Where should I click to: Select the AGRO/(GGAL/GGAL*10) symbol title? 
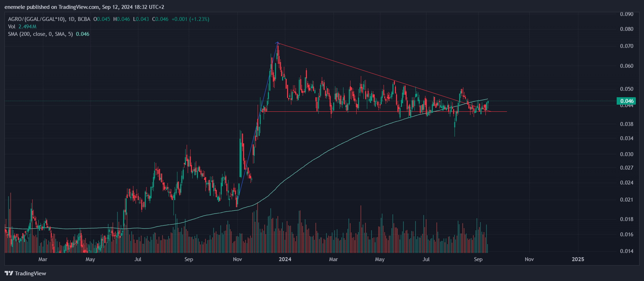(37, 19)
